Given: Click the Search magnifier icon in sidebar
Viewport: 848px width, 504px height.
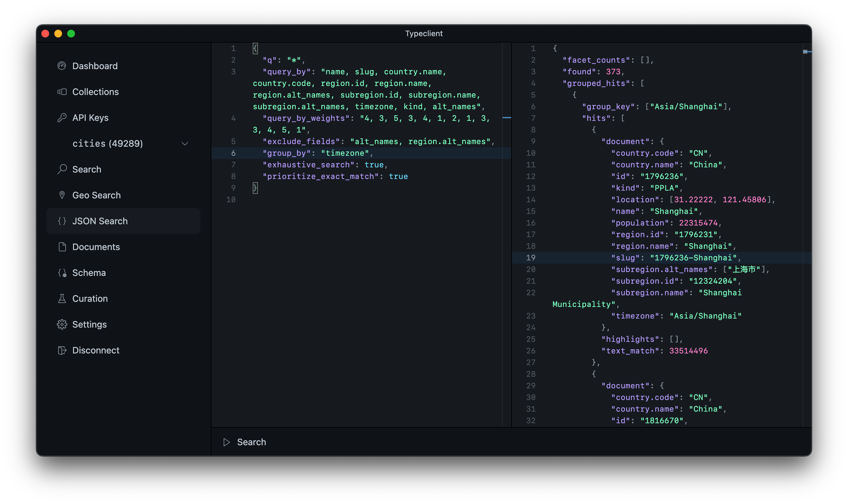Looking at the screenshot, I should pos(62,169).
